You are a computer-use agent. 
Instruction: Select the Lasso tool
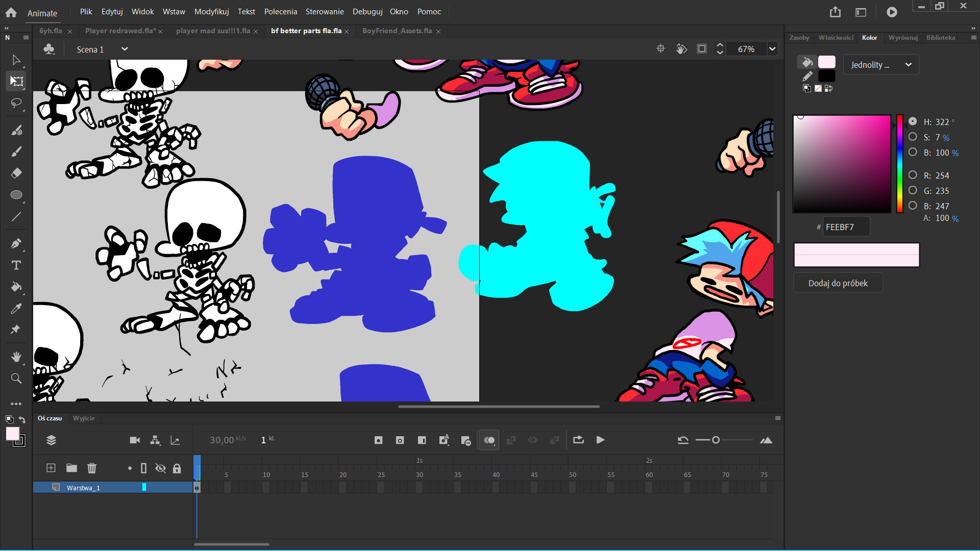[x=16, y=103]
